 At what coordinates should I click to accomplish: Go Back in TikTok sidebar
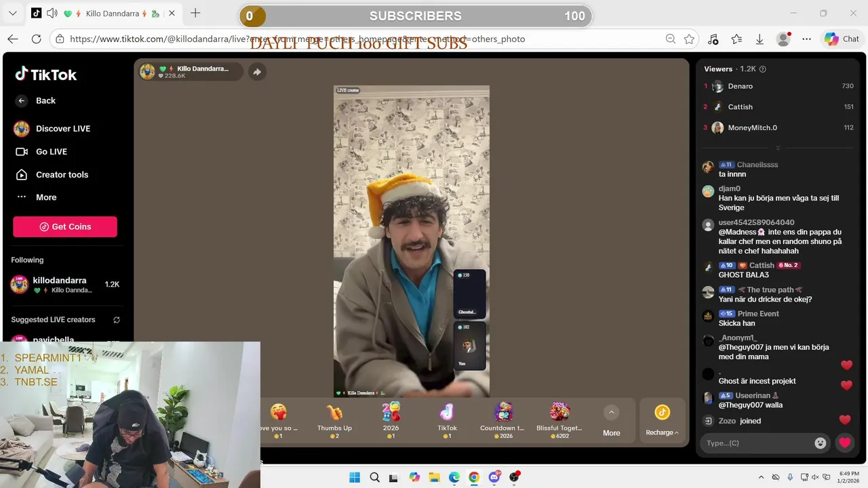pyautogui.click(x=36, y=100)
